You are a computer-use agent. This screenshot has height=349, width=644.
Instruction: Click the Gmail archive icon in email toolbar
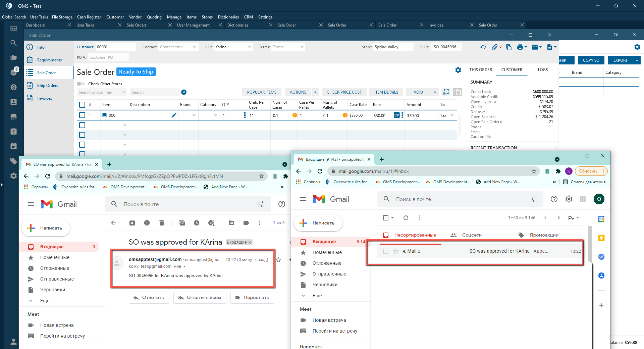[x=132, y=223]
